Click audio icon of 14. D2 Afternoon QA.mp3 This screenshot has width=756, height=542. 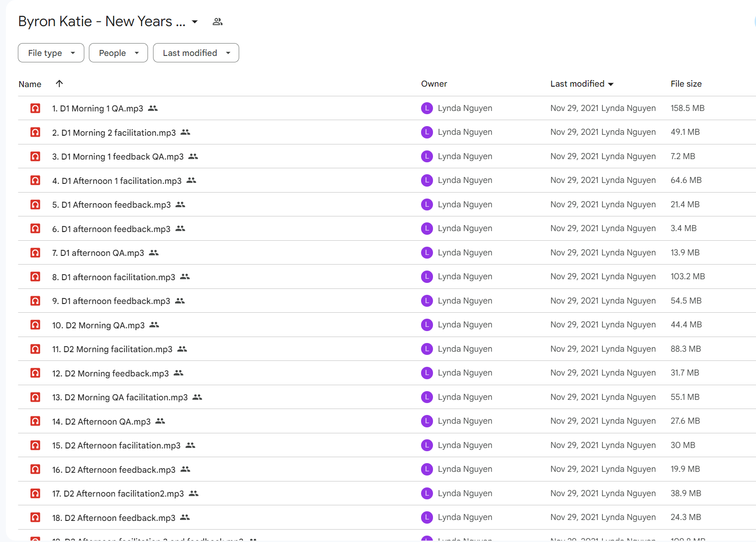[x=35, y=421]
